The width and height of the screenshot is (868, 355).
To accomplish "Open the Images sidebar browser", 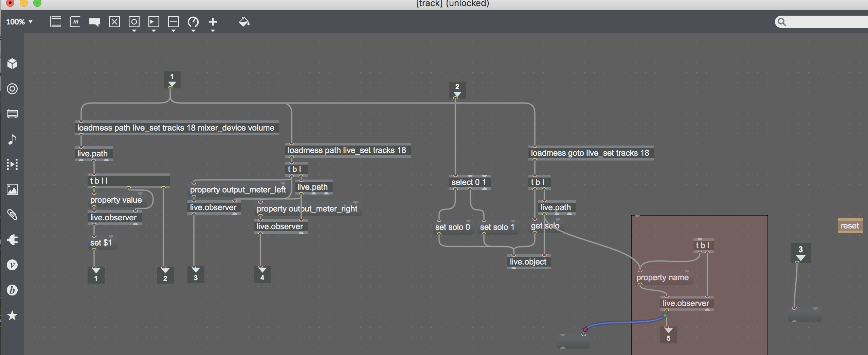I will click(12, 189).
